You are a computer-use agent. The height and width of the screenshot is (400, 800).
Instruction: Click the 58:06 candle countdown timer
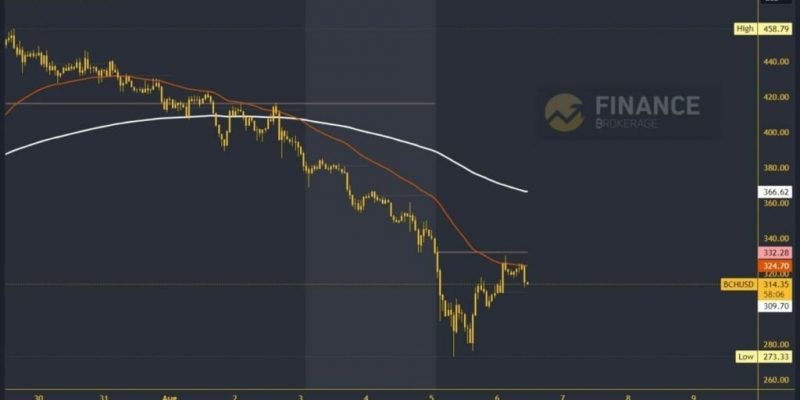click(776, 295)
